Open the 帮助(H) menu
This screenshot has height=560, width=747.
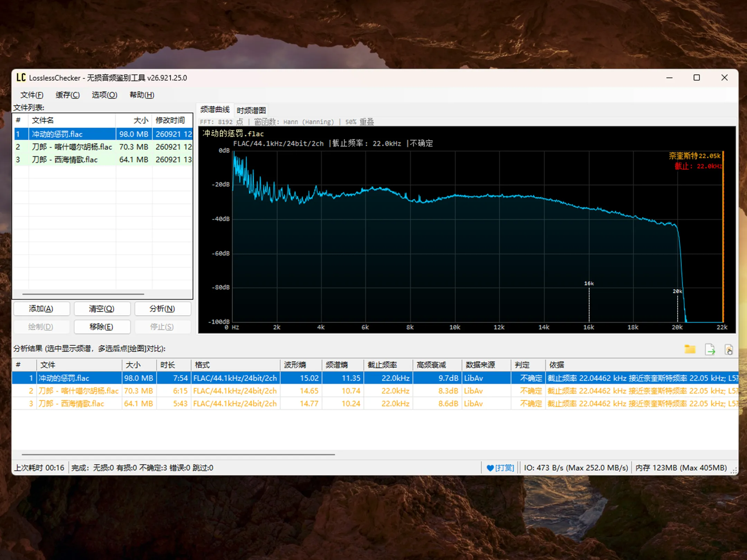point(142,95)
